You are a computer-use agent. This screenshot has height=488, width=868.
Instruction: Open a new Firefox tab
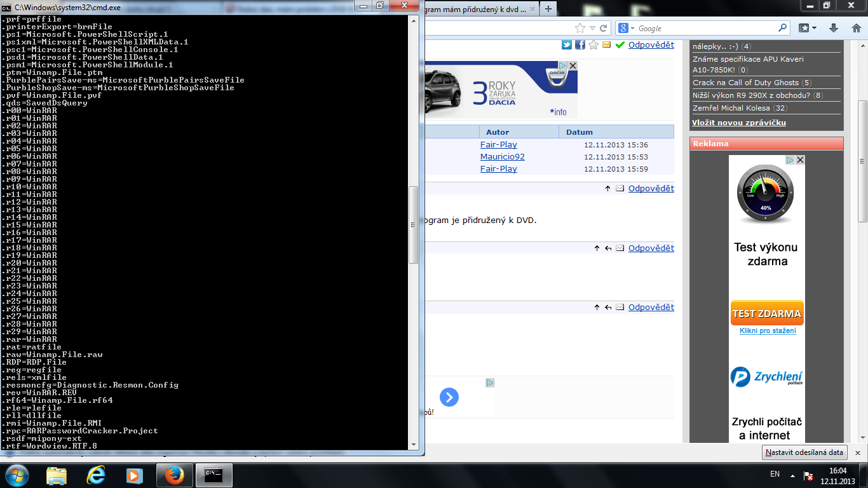pos(548,8)
